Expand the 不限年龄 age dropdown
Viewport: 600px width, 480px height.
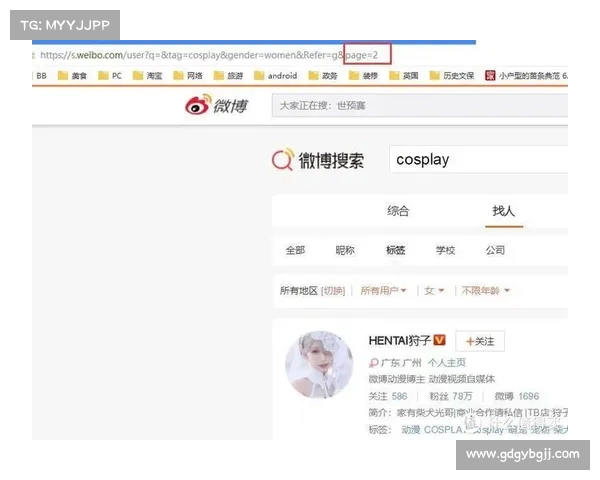click(485, 291)
